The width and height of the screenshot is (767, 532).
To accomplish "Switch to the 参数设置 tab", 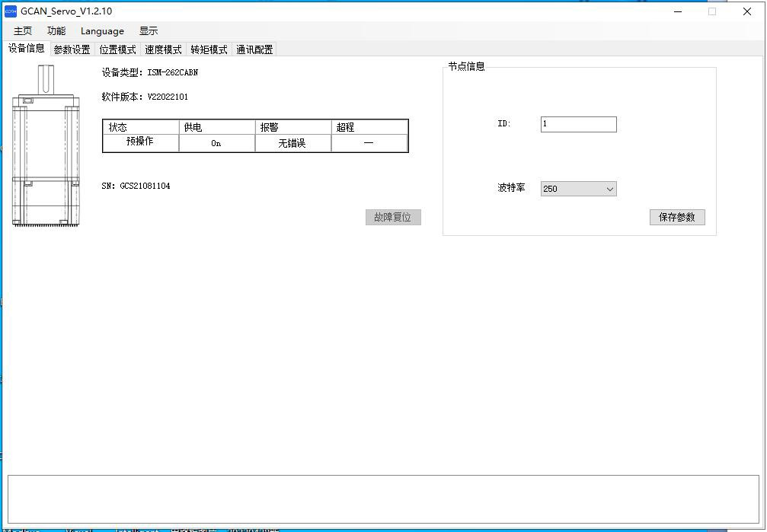I will click(72, 49).
